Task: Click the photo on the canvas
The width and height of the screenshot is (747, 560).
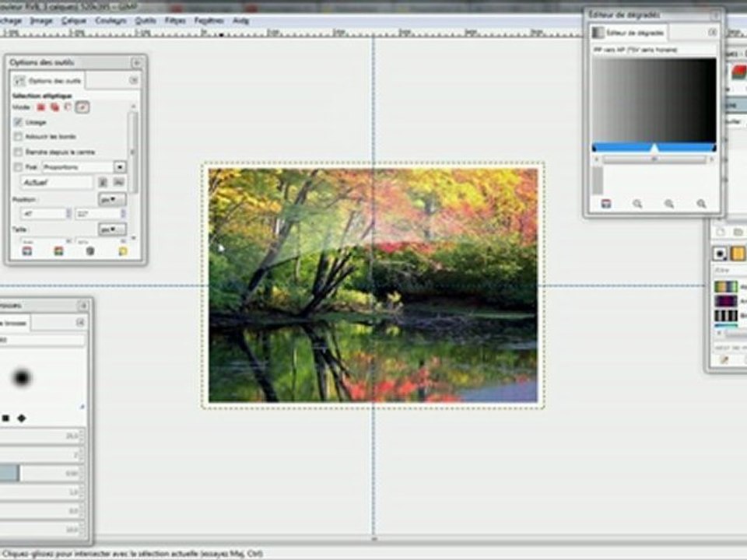Action: (x=373, y=285)
